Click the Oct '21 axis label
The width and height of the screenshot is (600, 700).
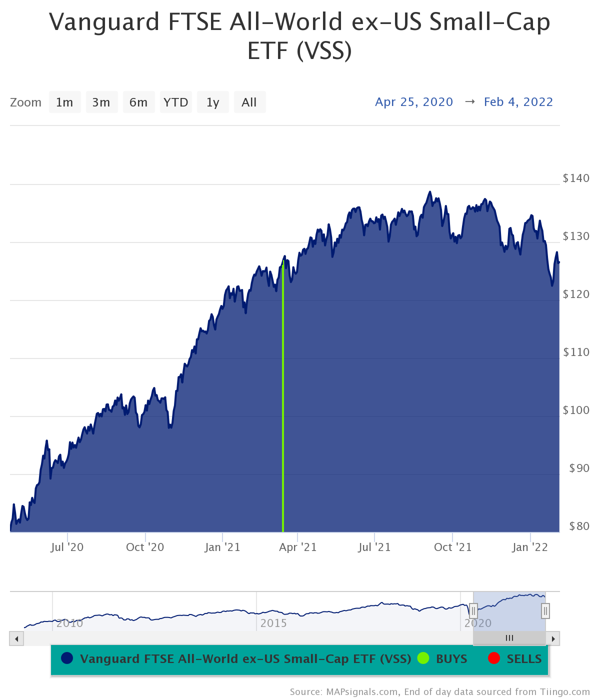453,547
